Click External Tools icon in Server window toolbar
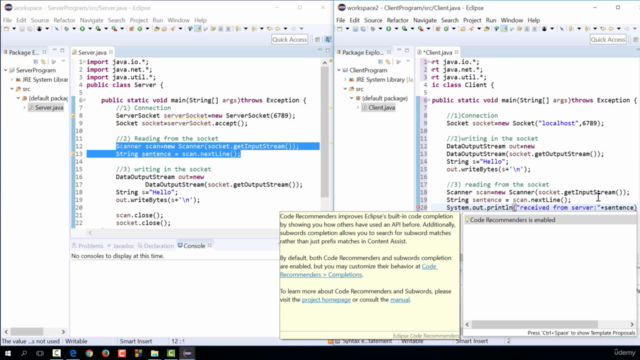This screenshot has height=360, width=640. pos(114,29)
